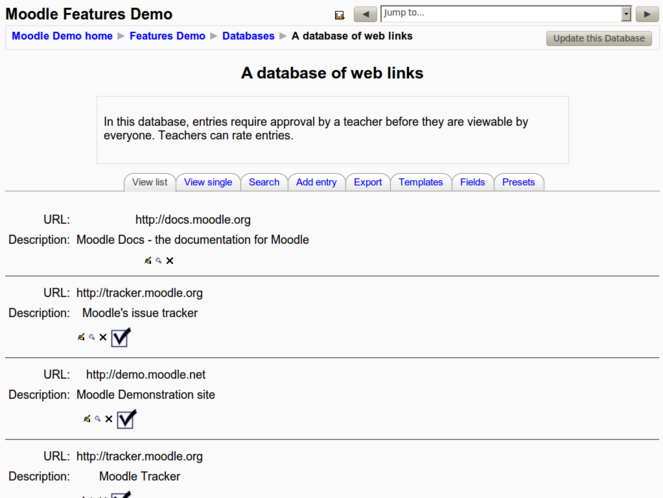Go to next activity with right arrow
The height and width of the screenshot is (498, 663).
click(x=647, y=14)
